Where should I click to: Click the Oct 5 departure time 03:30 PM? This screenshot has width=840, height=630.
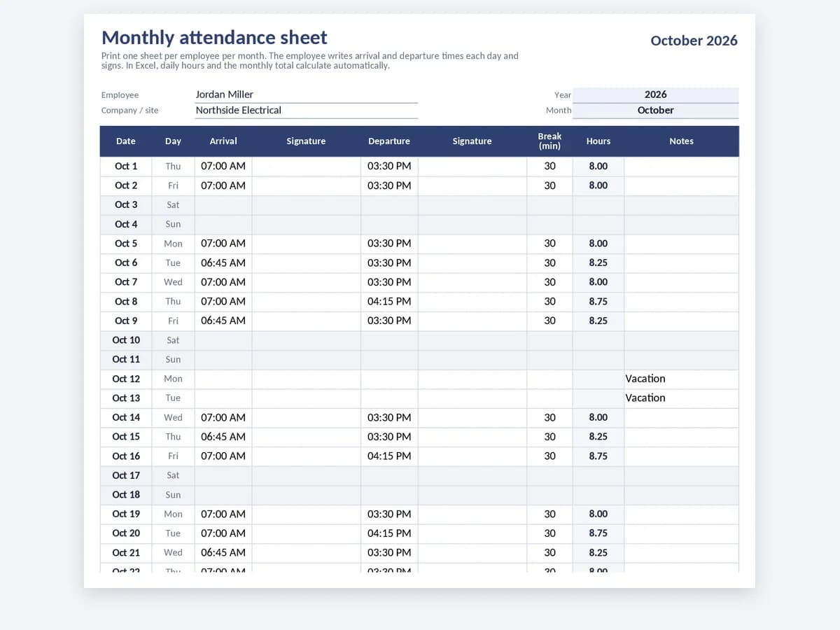point(389,244)
